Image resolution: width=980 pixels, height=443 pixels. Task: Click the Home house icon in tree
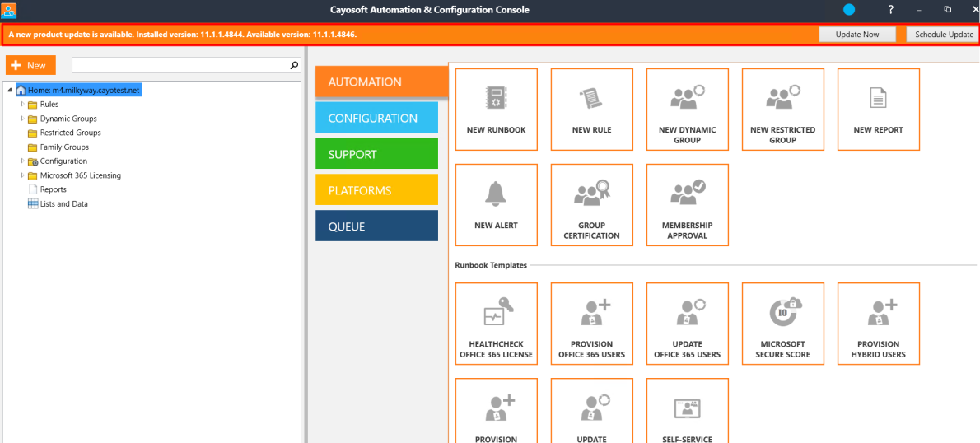(21, 90)
